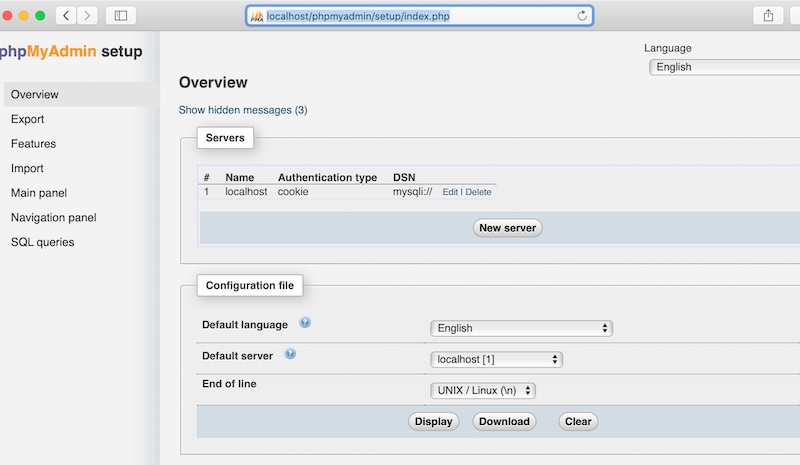The height and width of the screenshot is (465, 800).
Task: Toggle the Safari sidebar icon
Action: tap(121, 16)
